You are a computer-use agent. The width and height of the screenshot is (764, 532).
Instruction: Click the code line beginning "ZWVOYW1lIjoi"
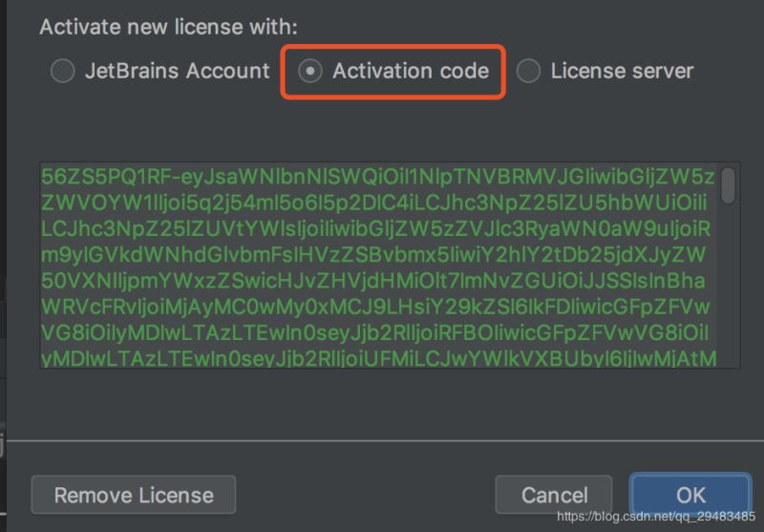tap(377, 203)
